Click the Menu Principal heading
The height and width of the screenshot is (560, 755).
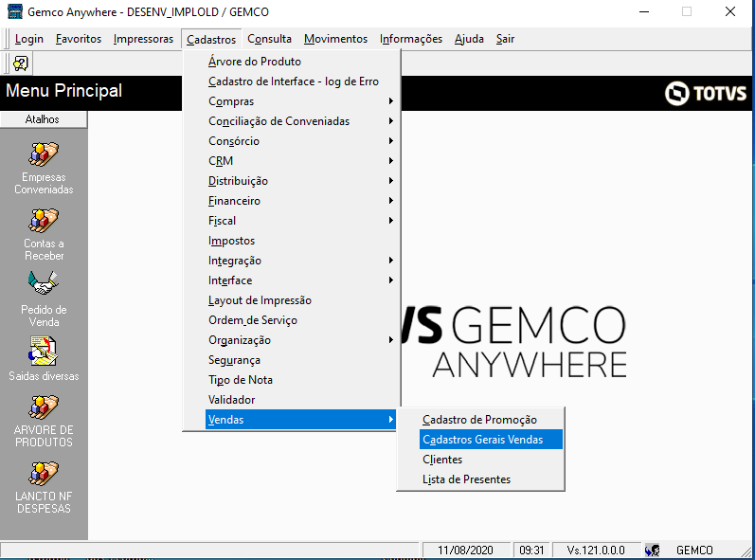[x=64, y=91]
